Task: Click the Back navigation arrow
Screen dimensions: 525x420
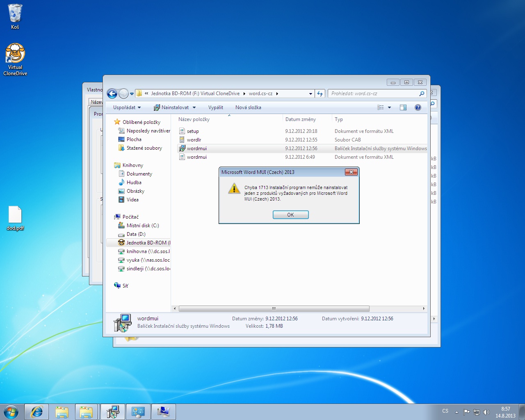Action: click(112, 94)
